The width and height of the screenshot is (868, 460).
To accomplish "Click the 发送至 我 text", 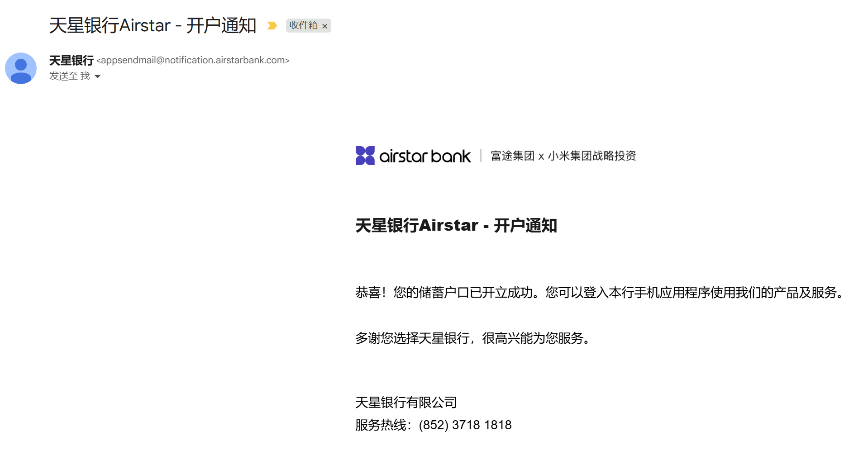I will pos(70,76).
